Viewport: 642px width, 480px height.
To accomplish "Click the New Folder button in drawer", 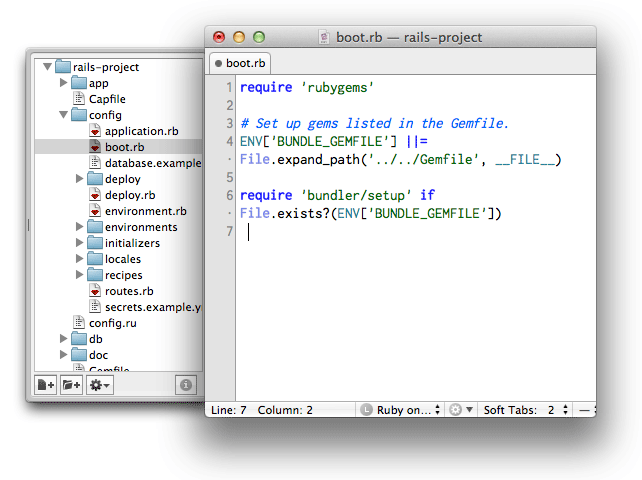I will coord(72,384).
